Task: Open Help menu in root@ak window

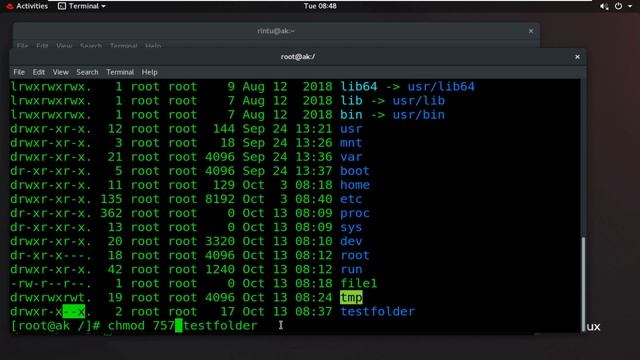Action: [149, 72]
